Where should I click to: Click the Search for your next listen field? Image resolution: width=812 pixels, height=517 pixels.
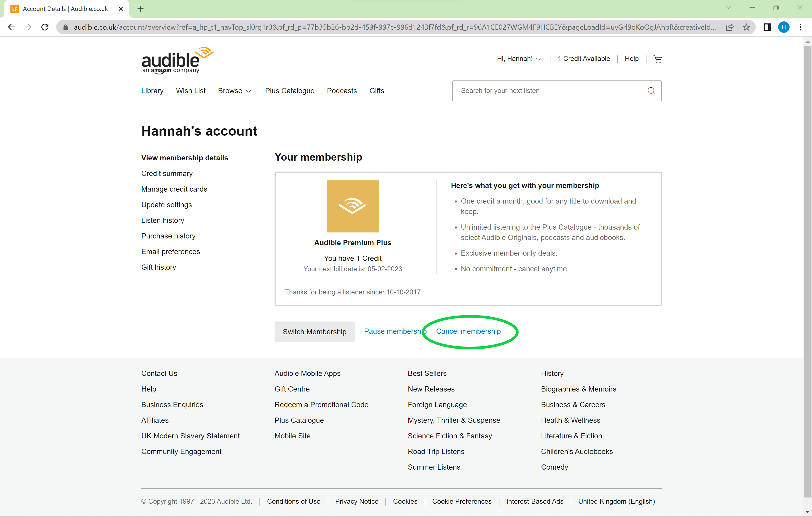click(x=556, y=91)
